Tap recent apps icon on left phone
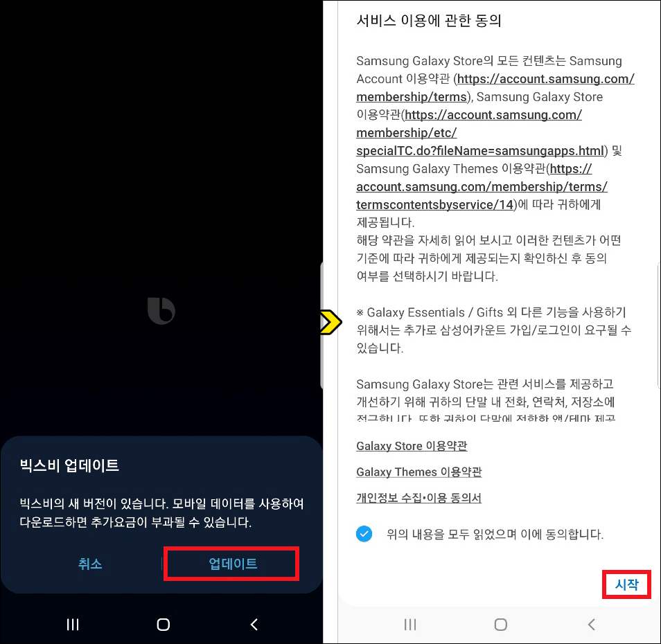The width and height of the screenshot is (661, 644). pos(73,624)
